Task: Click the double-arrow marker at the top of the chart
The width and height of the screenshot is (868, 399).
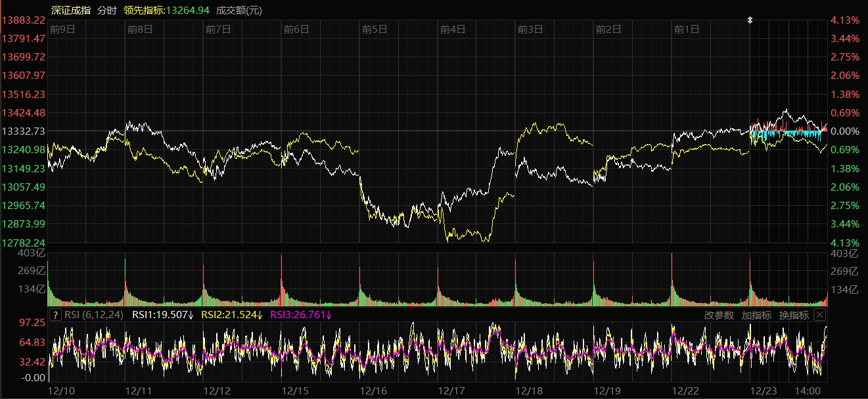Action: click(750, 20)
